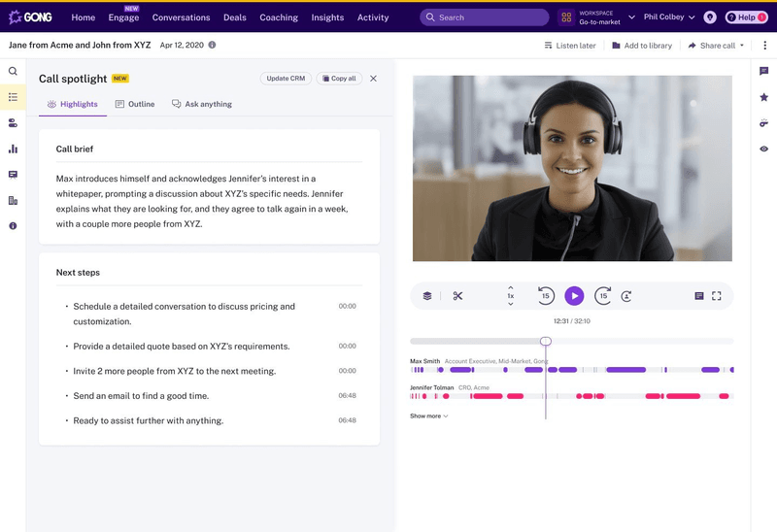Rewind the recording 15 seconds
This screenshot has height=532, width=777.
[546, 296]
